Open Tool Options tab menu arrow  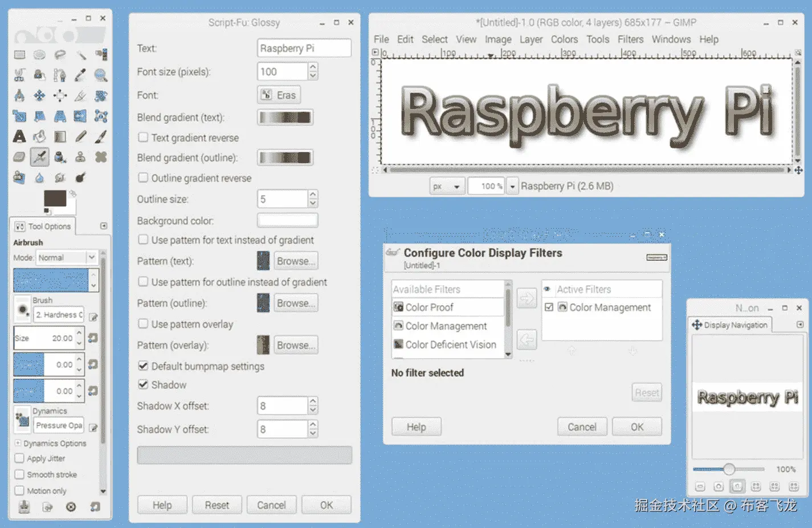tap(104, 226)
